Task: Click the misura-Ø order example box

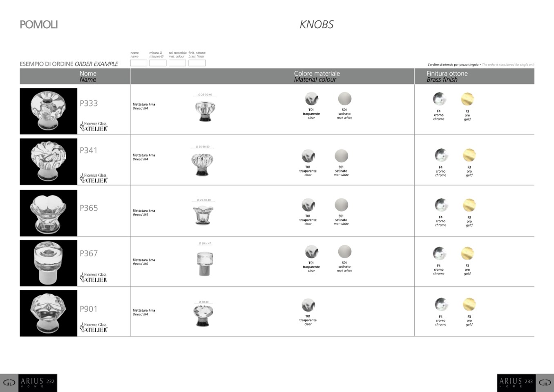Action: (158, 63)
